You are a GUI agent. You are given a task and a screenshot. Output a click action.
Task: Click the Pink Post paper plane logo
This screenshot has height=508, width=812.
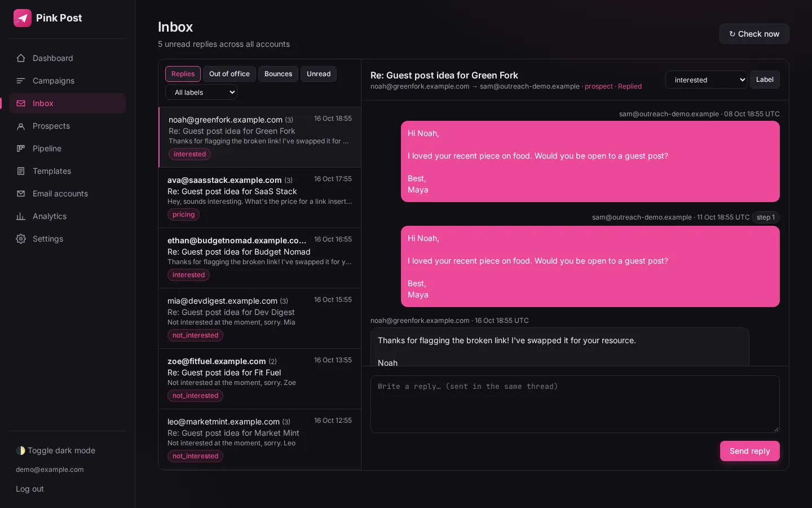[x=23, y=18]
